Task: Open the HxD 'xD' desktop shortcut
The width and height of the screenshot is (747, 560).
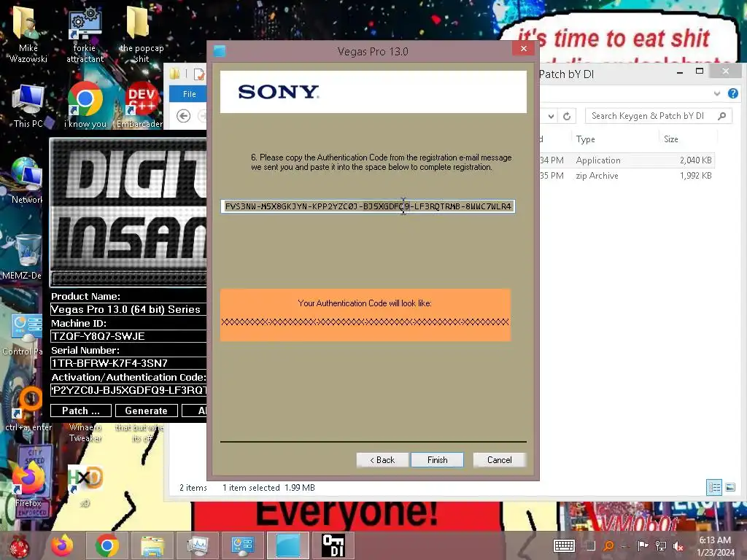Action: [85, 484]
